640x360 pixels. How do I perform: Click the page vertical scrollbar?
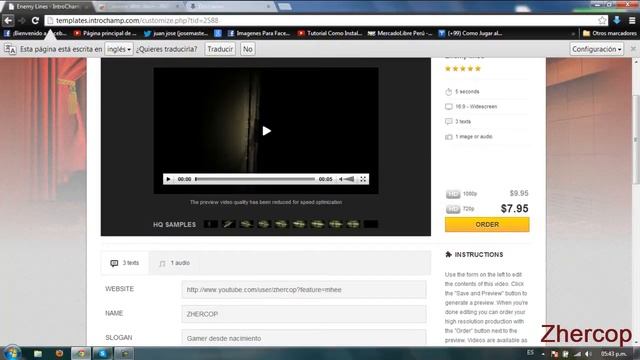(636, 139)
